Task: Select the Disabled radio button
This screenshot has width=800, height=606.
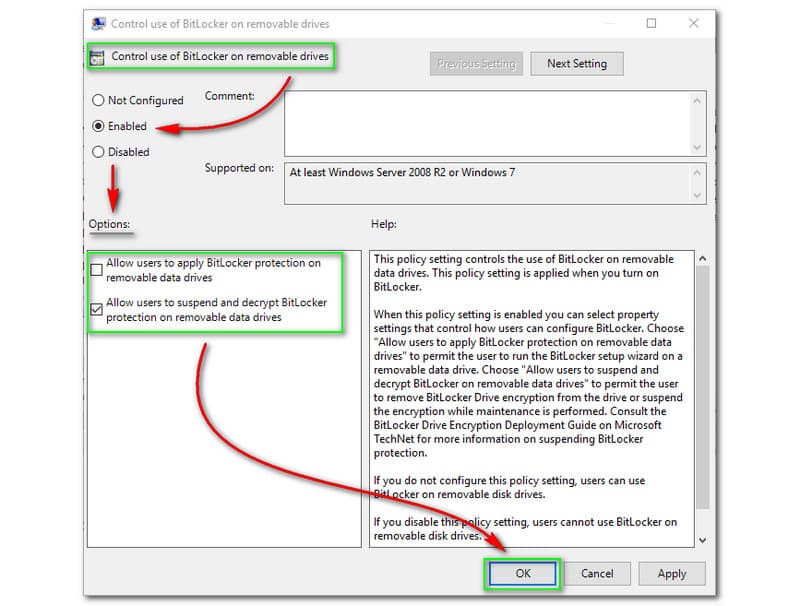Action: point(98,152)
